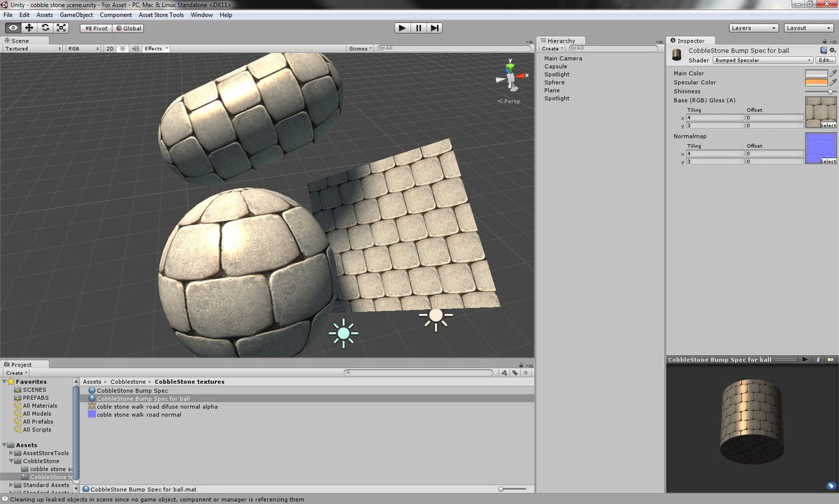Viewport: 839px width, 504px height.
Task: Open the Specular Color swatch
Action: click(x=818, y=82)
